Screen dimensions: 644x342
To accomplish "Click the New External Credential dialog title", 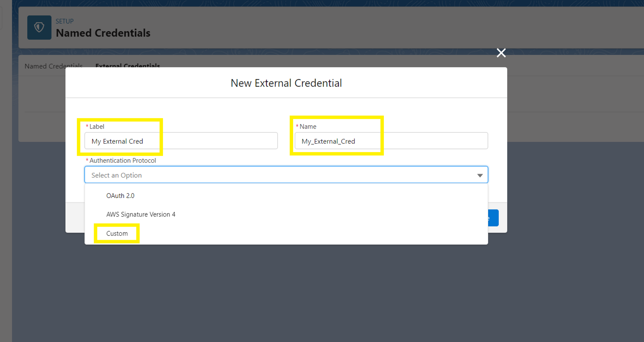I will click(x=286, y=83).
